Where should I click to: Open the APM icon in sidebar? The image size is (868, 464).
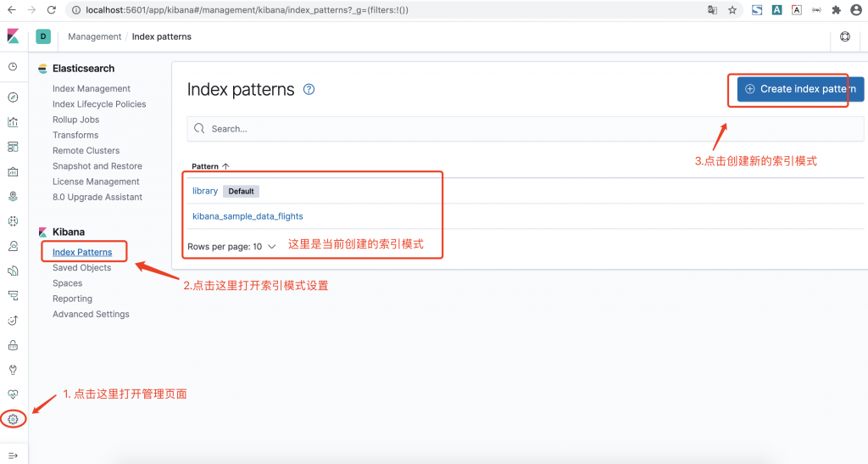(x=13, y=295)
